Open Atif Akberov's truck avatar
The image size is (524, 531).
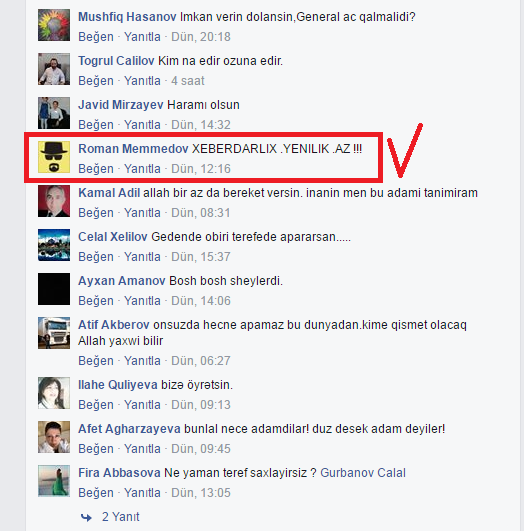tap(54, 333)
